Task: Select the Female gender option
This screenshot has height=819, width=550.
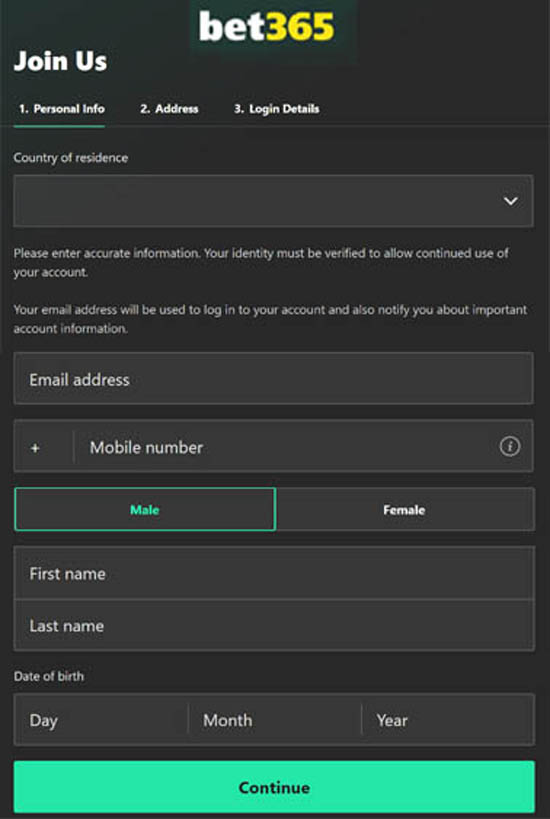Action: click(x=405, y=509)
